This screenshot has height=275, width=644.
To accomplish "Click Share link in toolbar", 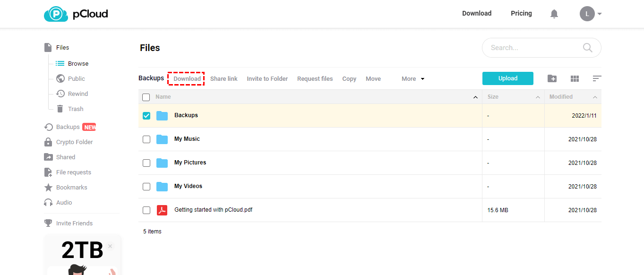I will coord(224,79).
